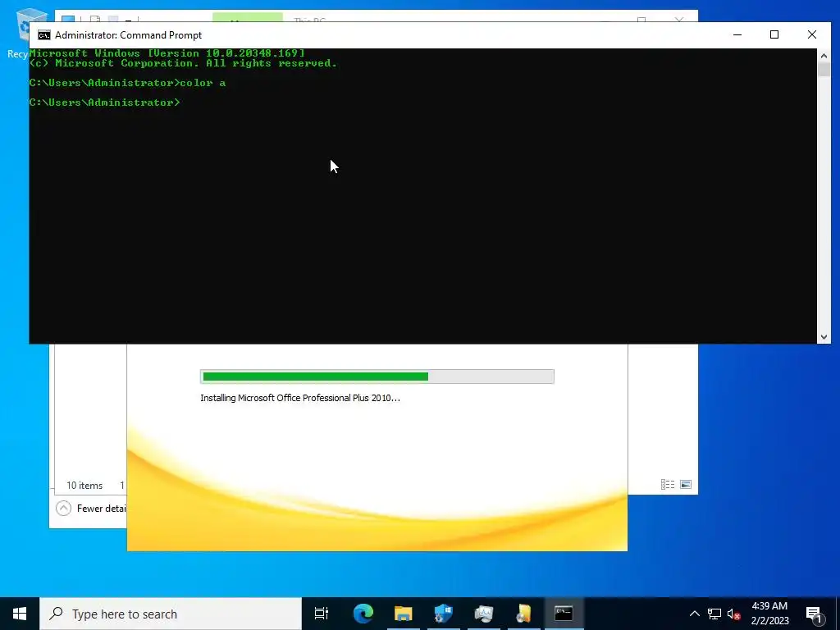Close the Command Prompt window
840x630 pixels.
tap(811, 34)
